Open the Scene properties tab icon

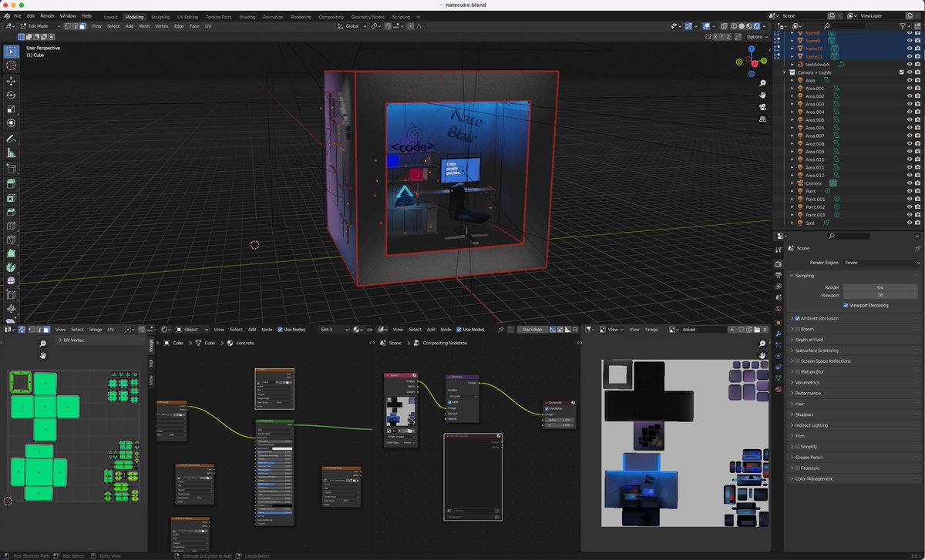(x=779, y=297)
